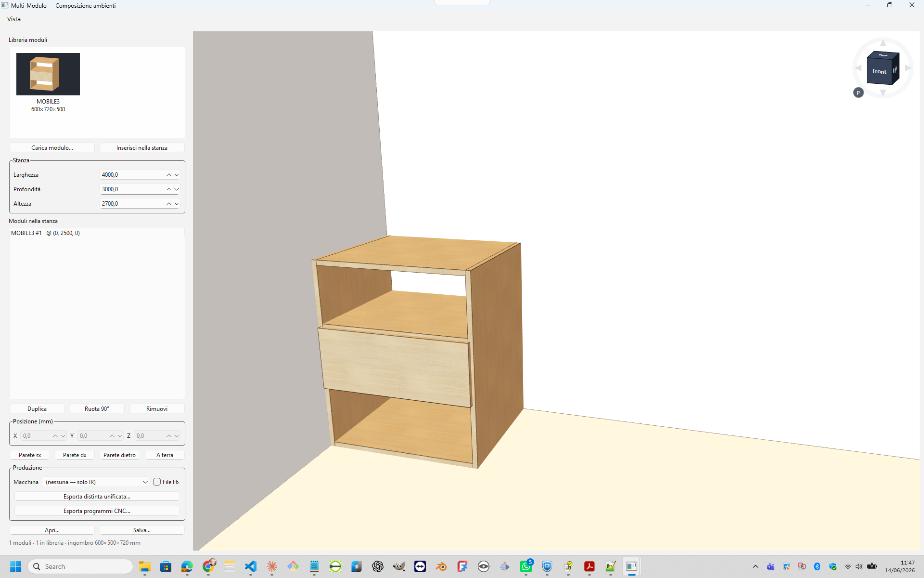Toggle perspective with the P button

(x=858, y=92)
